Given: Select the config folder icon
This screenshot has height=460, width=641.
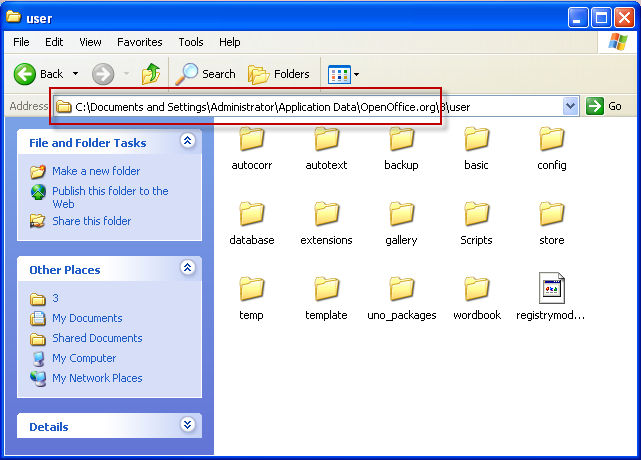Looking at the screenshot, I should 551,139.
